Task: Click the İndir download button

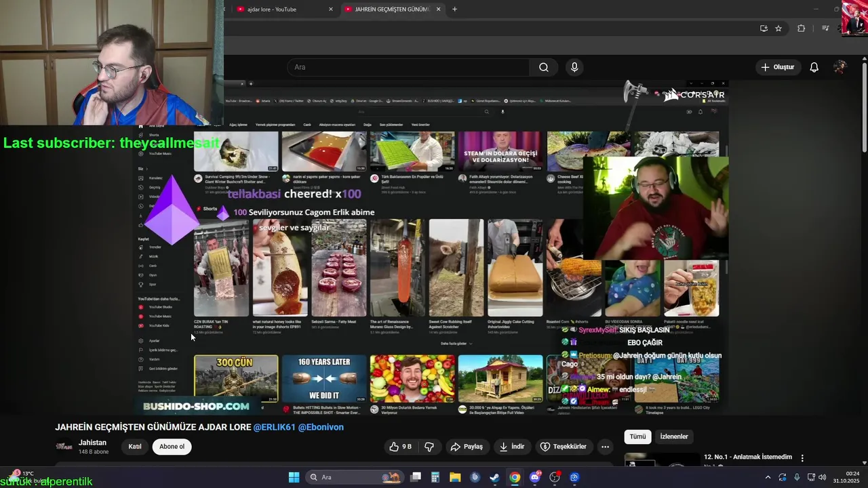Action: [512, 447]
